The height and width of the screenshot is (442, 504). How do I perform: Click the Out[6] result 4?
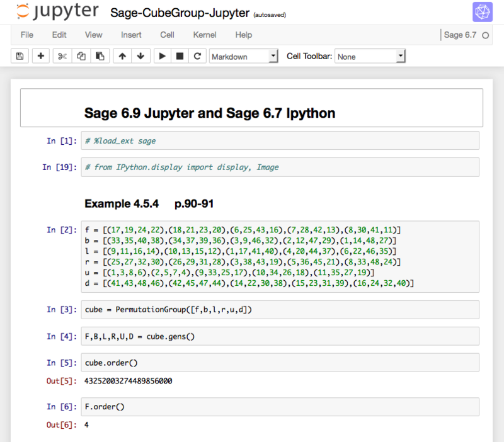click(x=86, y=425)
